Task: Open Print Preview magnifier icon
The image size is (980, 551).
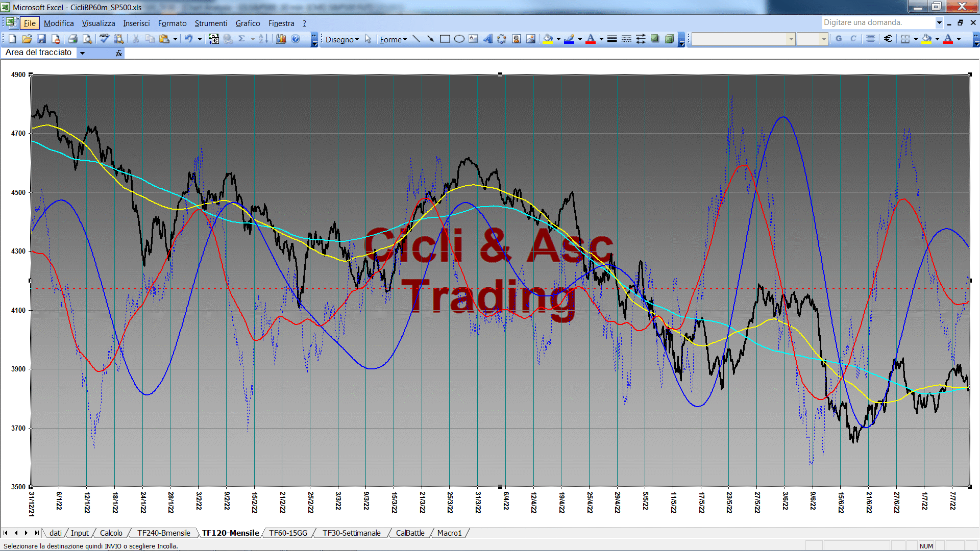Action: (x=87, y=39)
